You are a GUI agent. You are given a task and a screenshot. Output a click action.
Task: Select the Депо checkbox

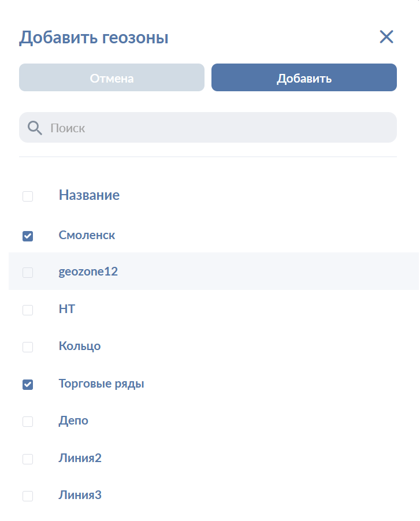point(28,422)
